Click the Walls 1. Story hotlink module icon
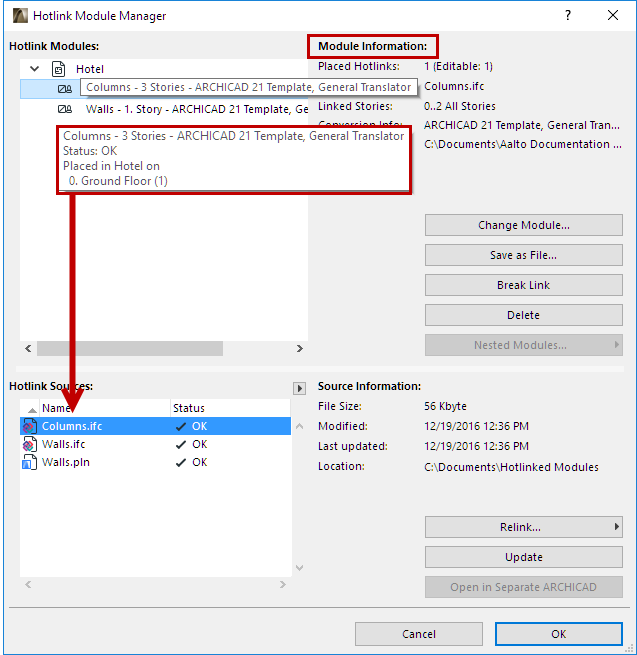Image resolution: width=637 pixels, height=655 pixels. click(65, 109)
